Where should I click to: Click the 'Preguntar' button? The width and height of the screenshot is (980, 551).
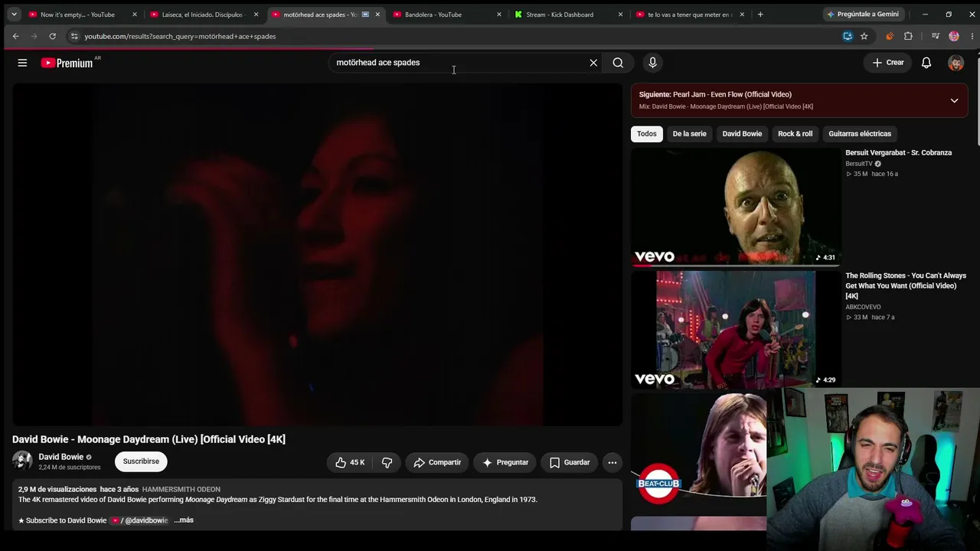click(x=505, y=462)
